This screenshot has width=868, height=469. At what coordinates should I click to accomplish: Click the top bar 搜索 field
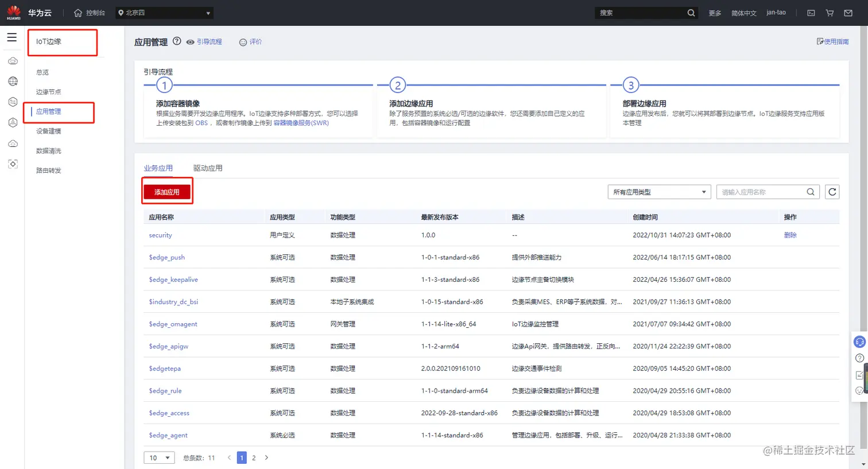[640, 13]
